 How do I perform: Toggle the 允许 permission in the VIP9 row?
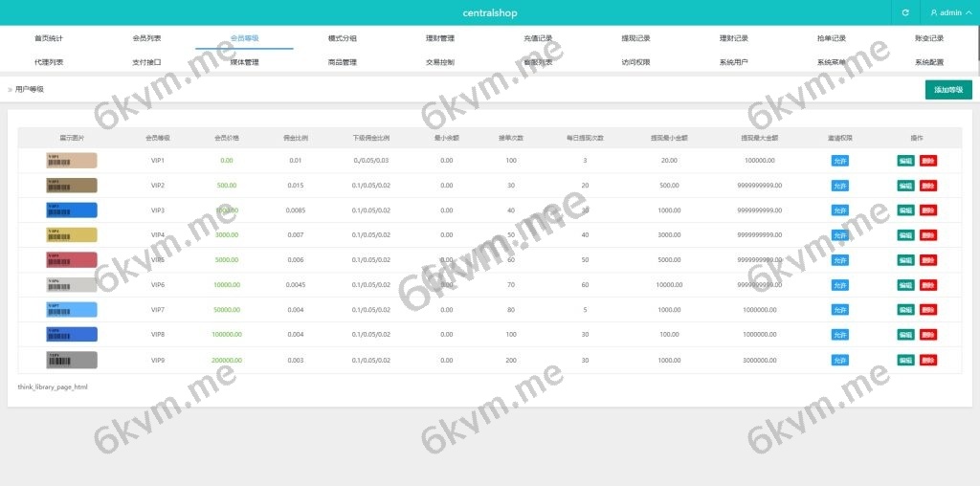click(840, 360)
